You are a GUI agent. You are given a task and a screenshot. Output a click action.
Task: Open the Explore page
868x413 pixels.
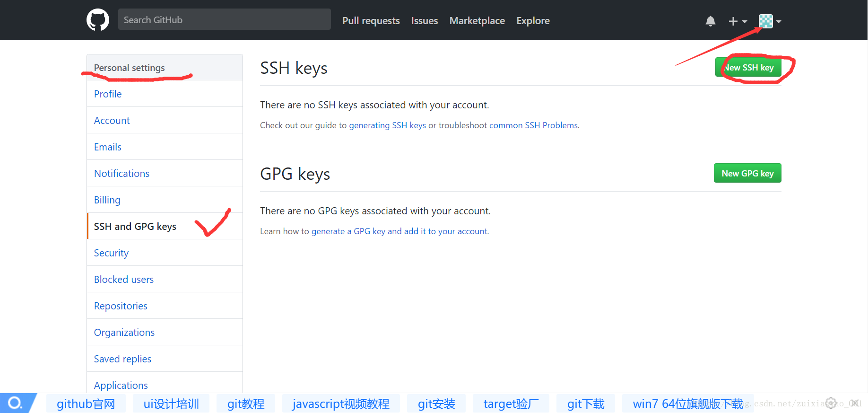[533, 21]
